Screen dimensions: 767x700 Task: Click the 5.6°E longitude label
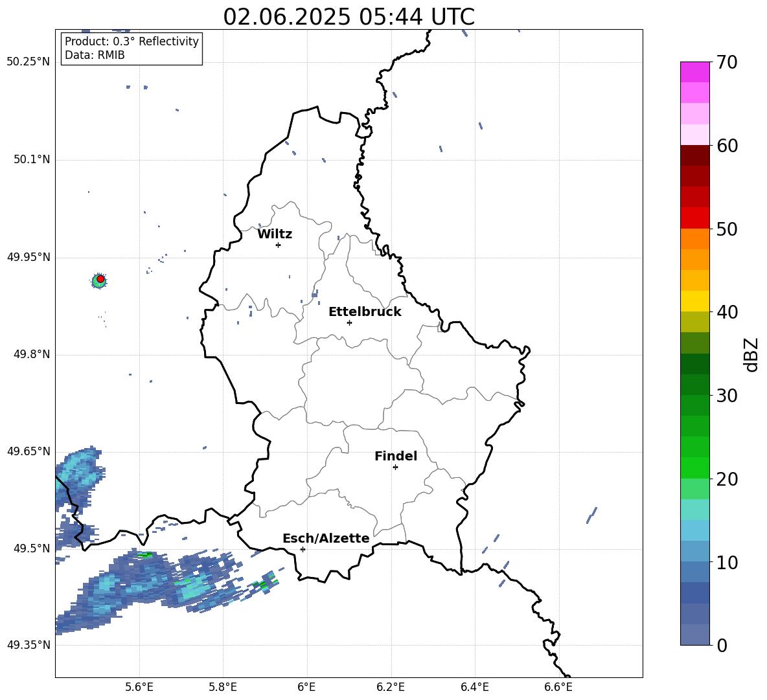(139, 687)
